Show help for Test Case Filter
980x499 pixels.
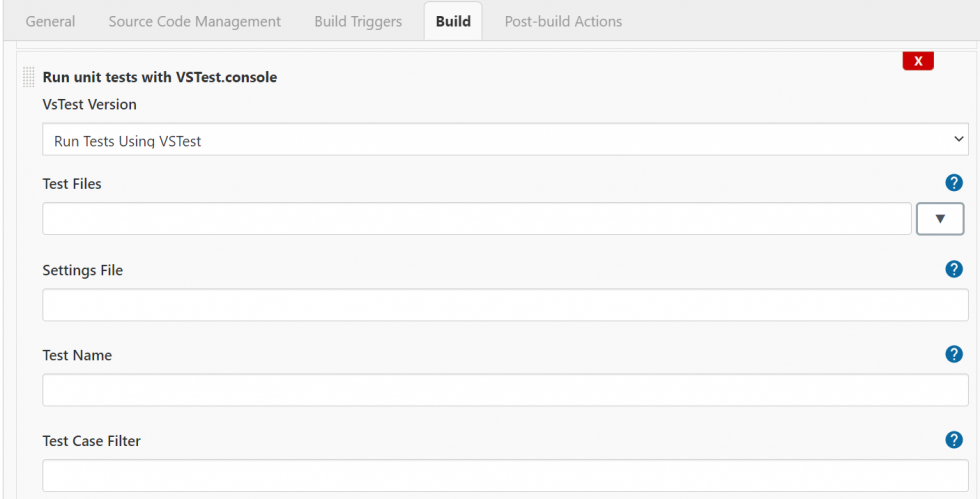point(954,440)
